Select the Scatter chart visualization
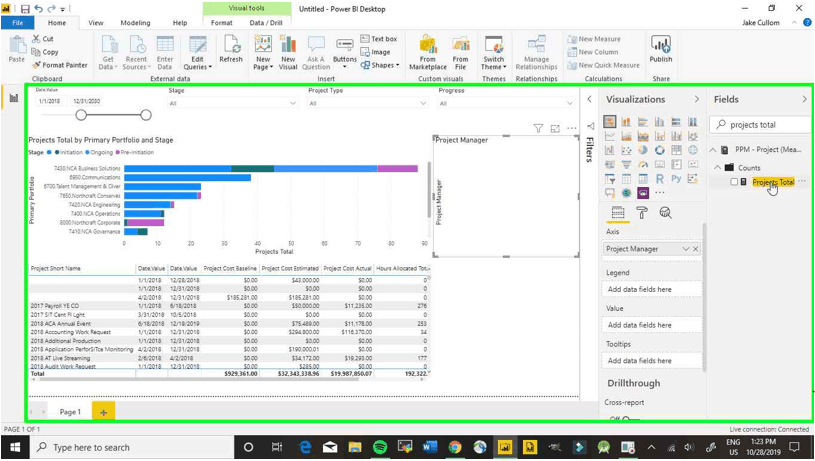The image size is (815, 461). [x=626, y=150]
